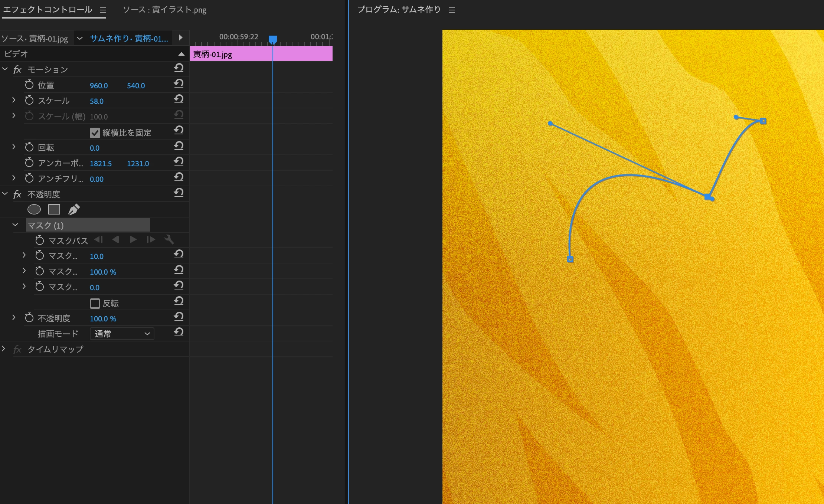
Task: Toggle 位置 stopwatch animation
Action: coord(29,85)
